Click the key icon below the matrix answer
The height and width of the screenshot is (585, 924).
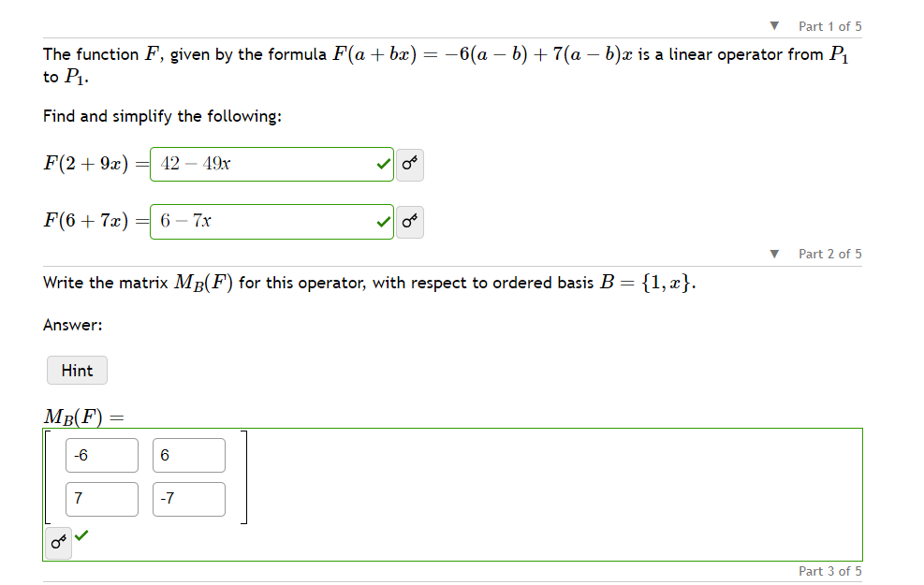[x=56, y=543]
